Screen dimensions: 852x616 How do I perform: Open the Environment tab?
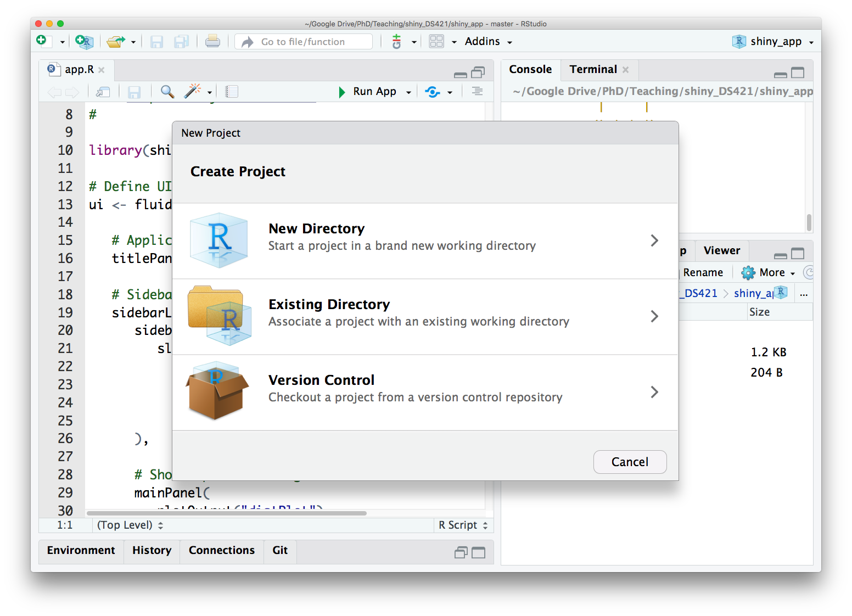coord(81,551)
